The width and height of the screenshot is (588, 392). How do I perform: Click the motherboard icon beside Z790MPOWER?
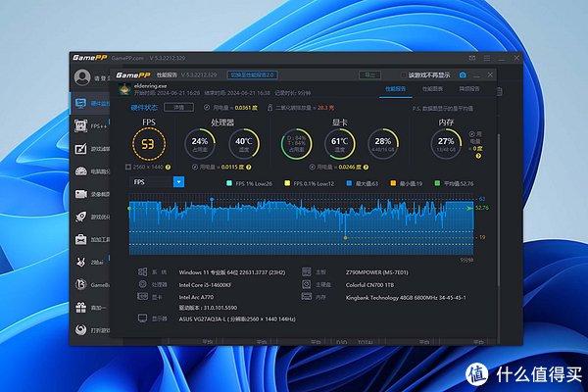(x=307, y=272)
